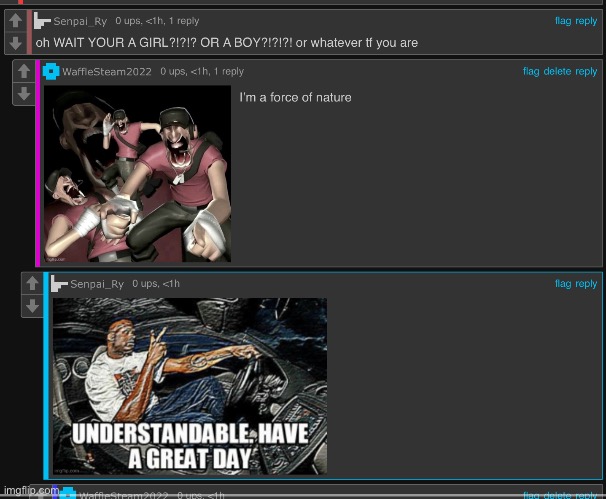606x499 pixels.
Task: Open the TF2 Scout laughing image
Action: click(137, 174)
